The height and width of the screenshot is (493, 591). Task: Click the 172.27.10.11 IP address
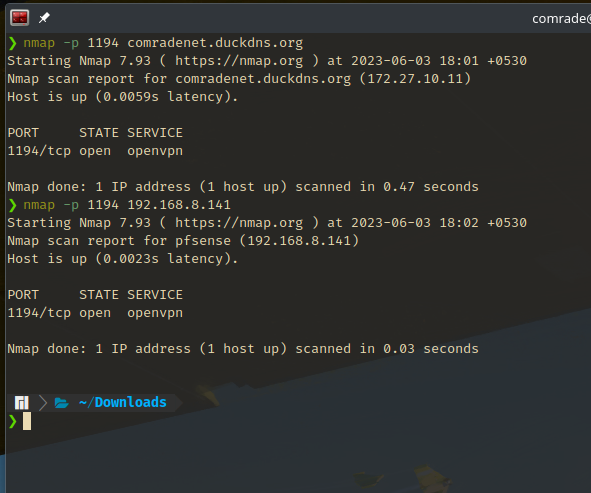point(415,79)
